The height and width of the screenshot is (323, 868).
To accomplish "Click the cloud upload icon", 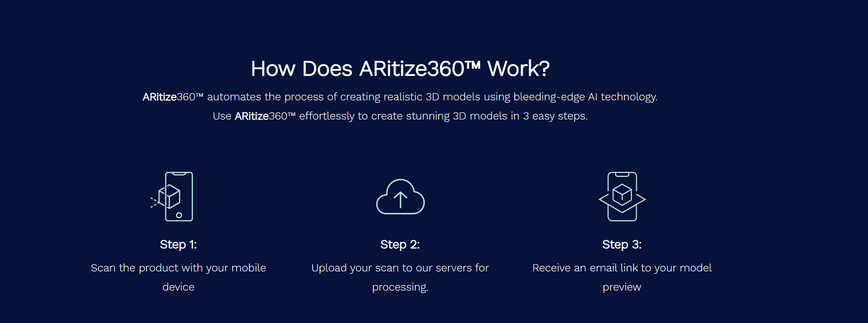I will click(x=400, y=196).
